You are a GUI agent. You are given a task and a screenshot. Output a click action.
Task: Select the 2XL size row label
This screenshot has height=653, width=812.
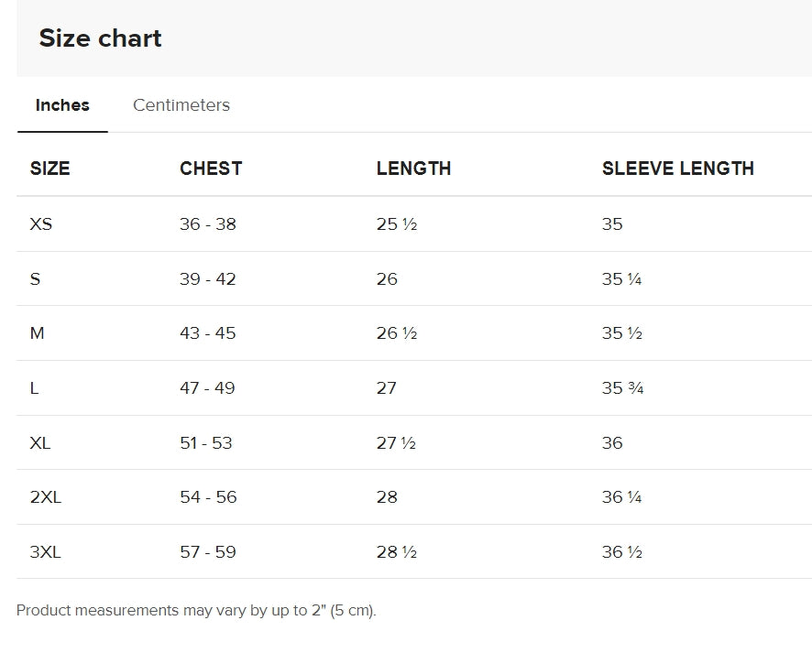click(46, 496)
